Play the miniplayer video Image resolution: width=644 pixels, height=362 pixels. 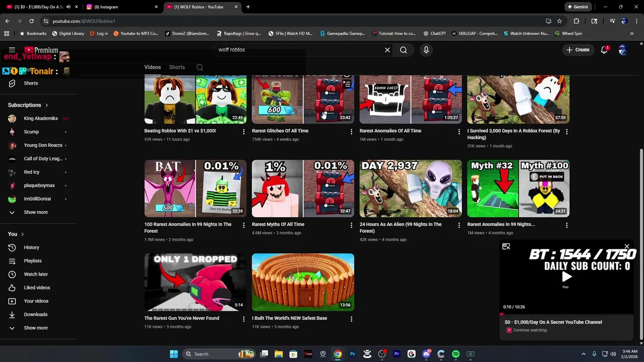click(567, 277)
